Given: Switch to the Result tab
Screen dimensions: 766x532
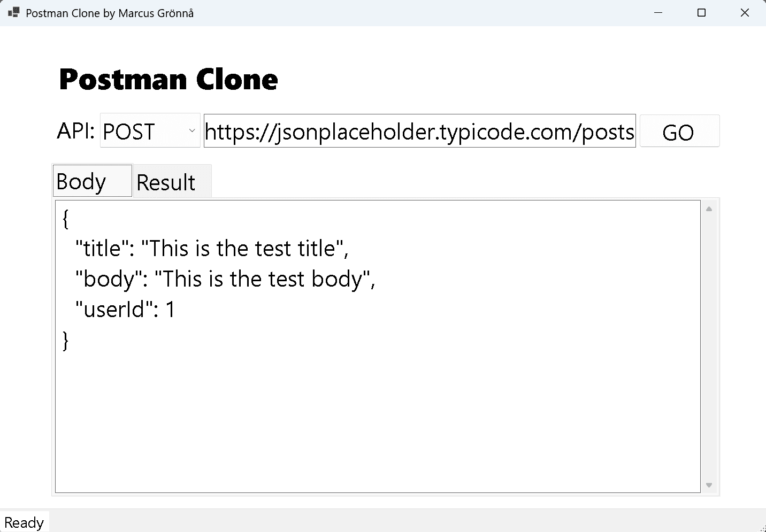Looking at the screenshot, I should (x=166, y=182).
